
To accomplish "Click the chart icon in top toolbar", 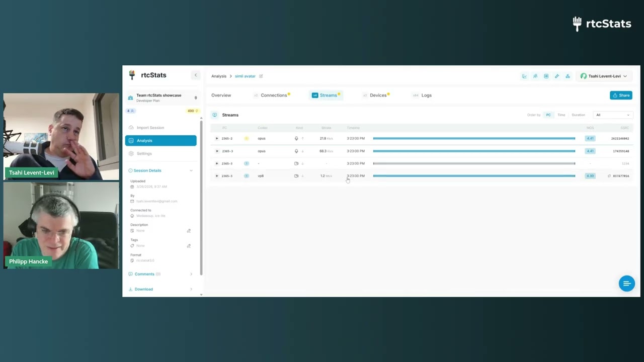I will point(524,76).
